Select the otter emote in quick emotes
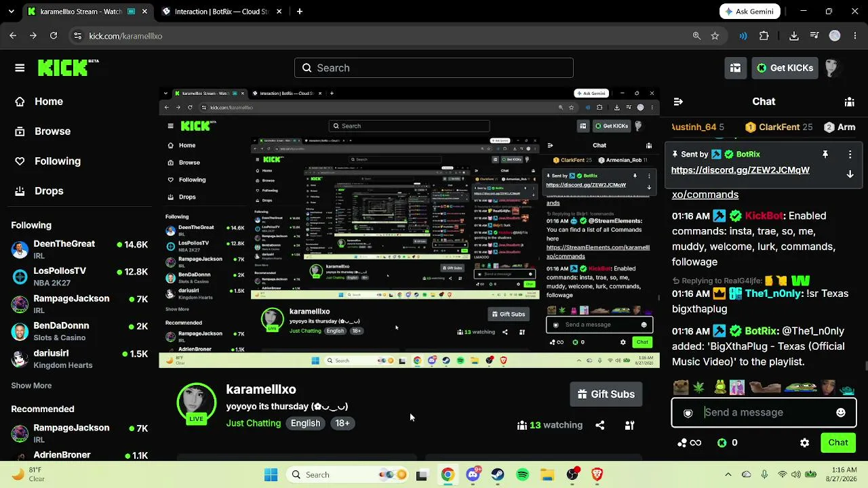Screen dimensions: 868x488 click(x=682, y=388)
